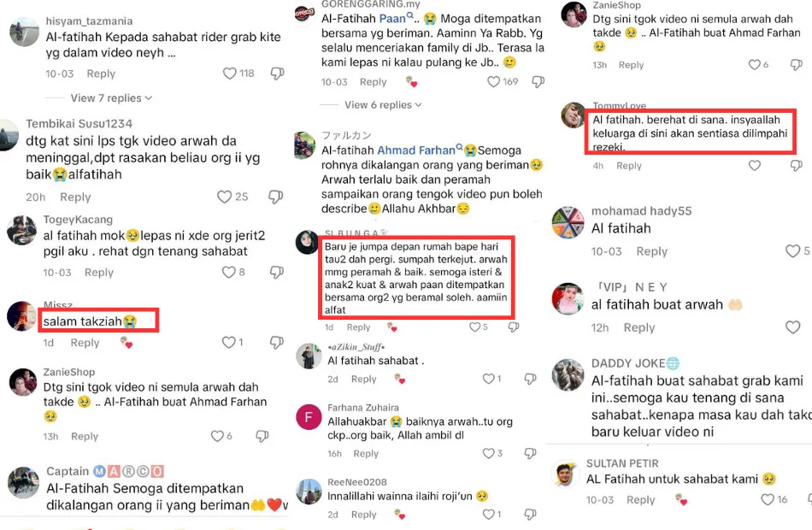
Task: Toggle heart on TommyLove's comment
Action: (755, 165)
